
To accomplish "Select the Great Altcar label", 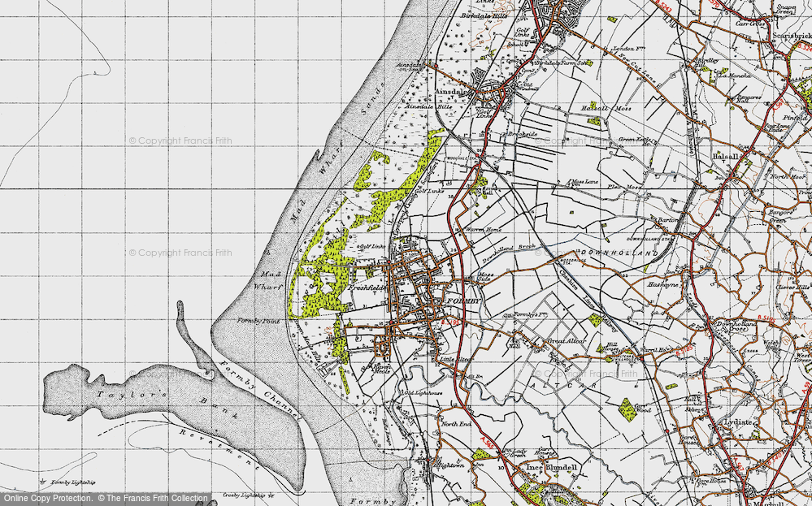I will point(567,341).
